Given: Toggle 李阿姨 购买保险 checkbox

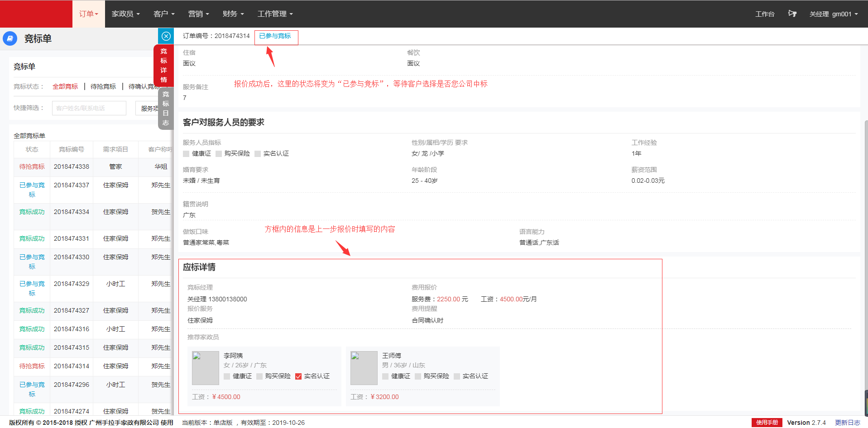Looking at the screenshot, I should point(259,376).
